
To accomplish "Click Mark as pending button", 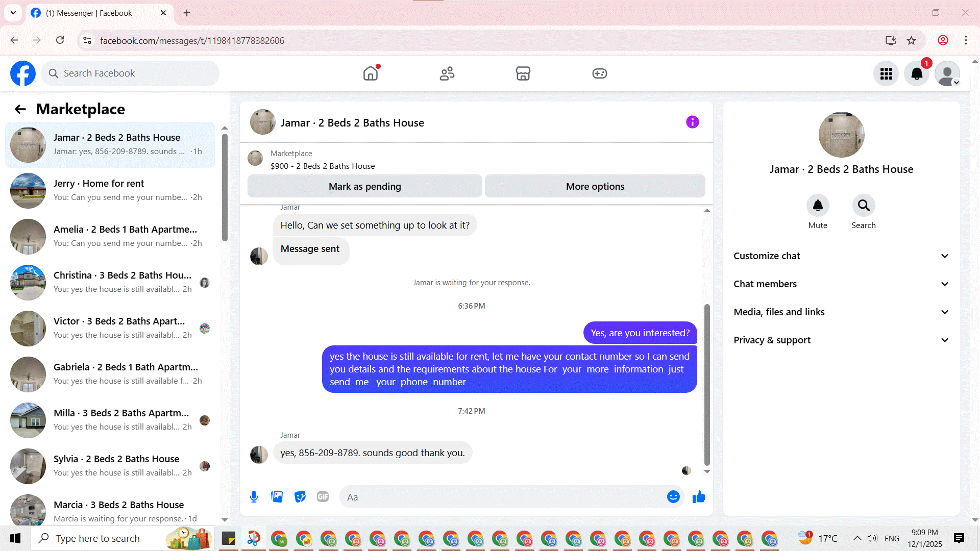I will [x=365, y=186].
